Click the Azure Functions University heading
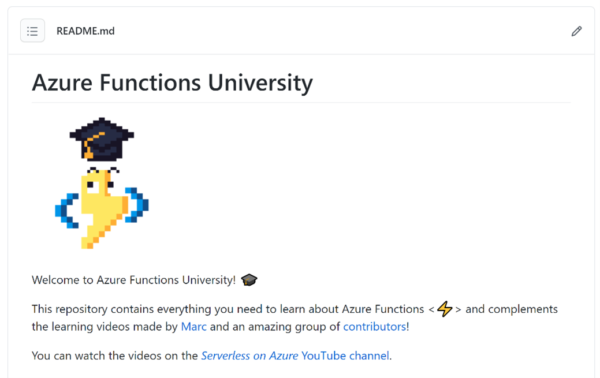 (x=172, y=83)
